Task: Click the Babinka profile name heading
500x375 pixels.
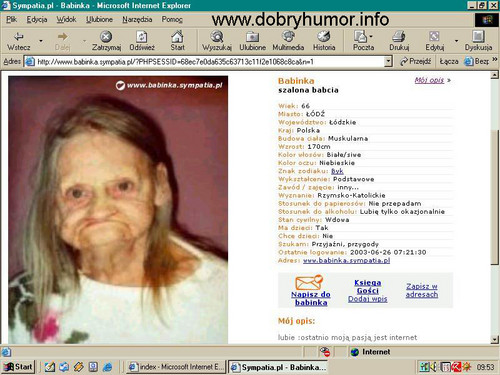Action: point(296,81)
